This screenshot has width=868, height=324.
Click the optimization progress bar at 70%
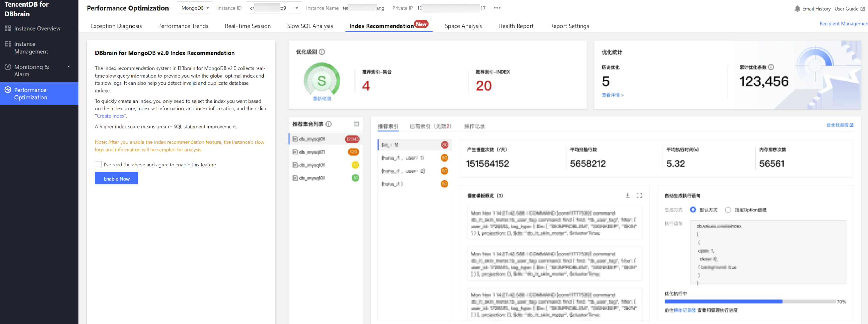[x=750, y=302]
